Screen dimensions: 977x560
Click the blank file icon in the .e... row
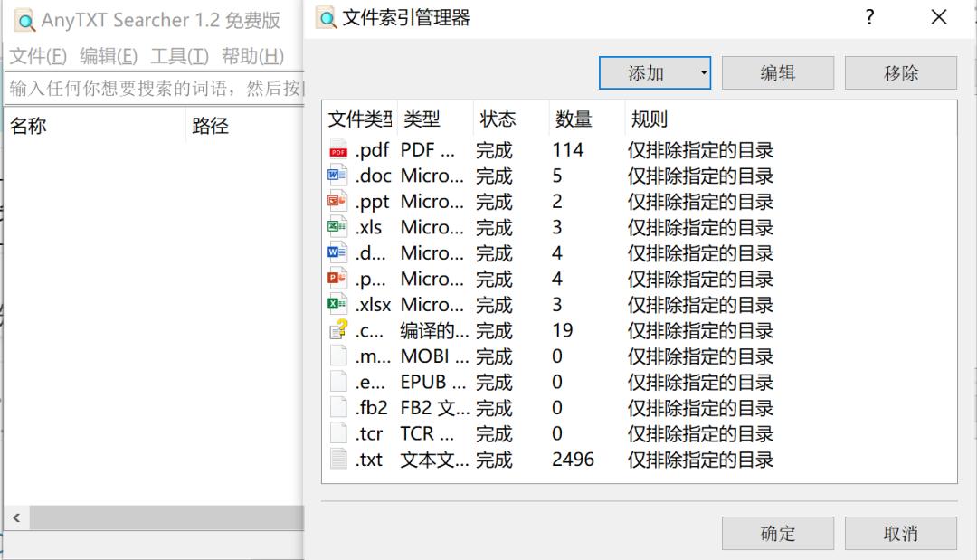[338, 381]
